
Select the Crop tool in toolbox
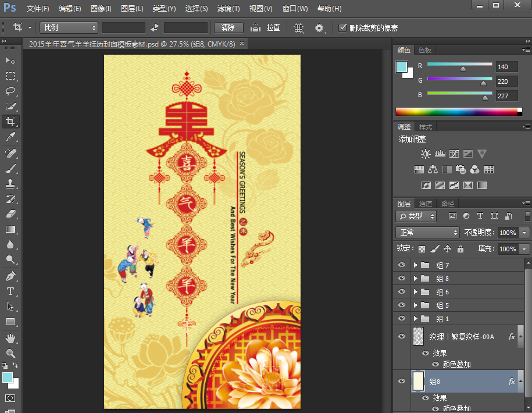click(10, 122)
